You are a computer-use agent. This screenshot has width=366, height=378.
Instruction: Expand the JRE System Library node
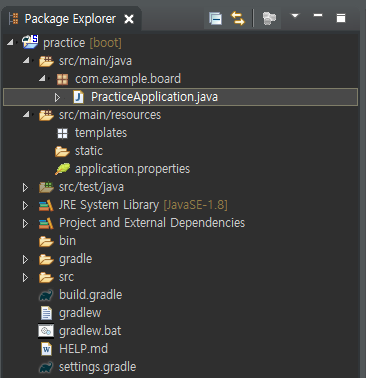click(25, 205)
